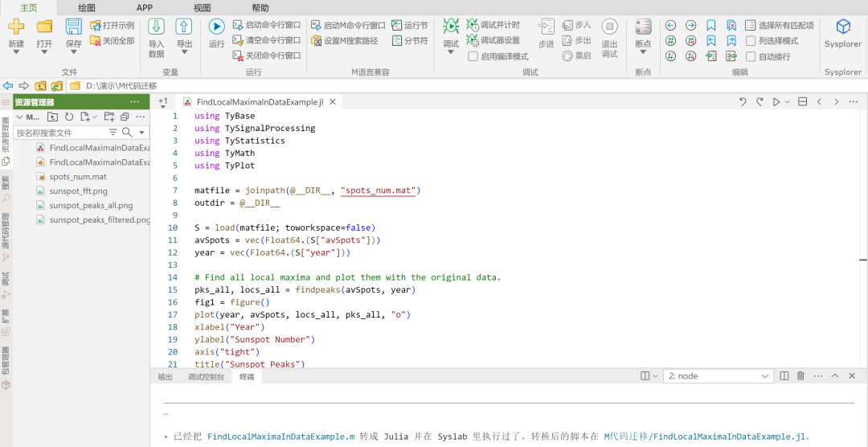868x447 pixels.
Task: Open the dropdown arrow under 打开
Action: [44, 52]
